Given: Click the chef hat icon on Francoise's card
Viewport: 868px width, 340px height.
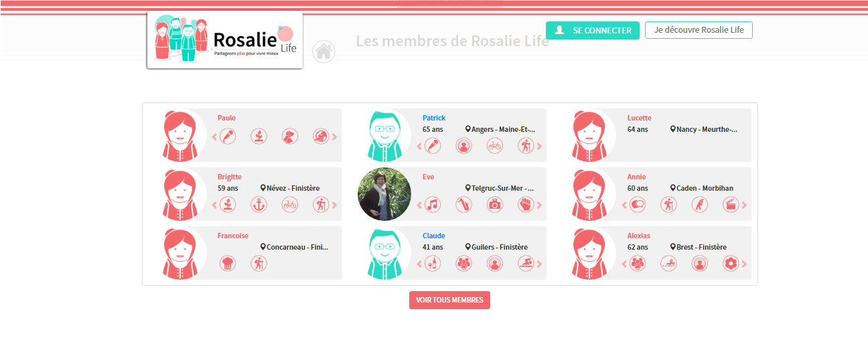Looking at the screenshot, I should click(x=228, y=264).
